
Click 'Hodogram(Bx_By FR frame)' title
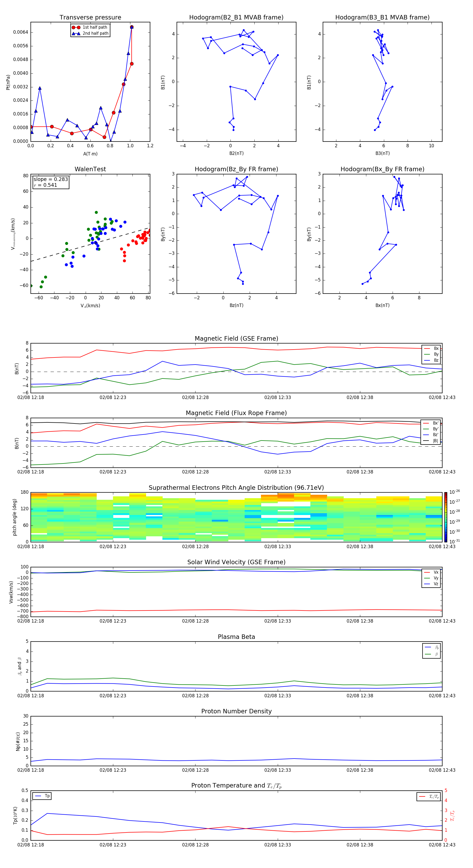pos(382,169)
